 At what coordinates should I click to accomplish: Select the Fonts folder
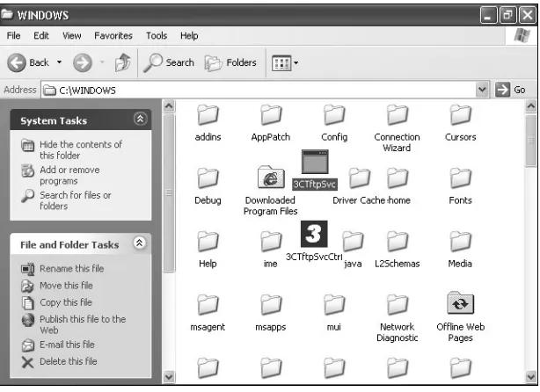tap(461, 186)
